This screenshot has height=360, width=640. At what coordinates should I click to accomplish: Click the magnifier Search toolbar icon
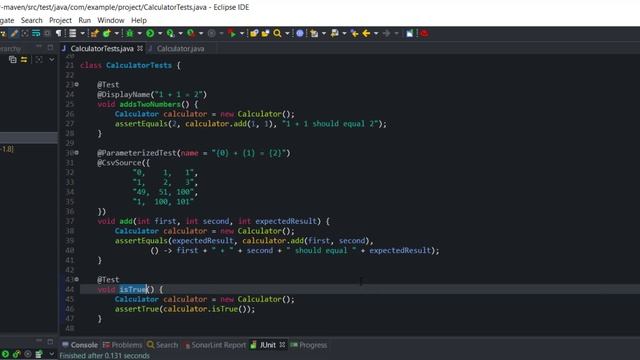[x=277, y=33]
